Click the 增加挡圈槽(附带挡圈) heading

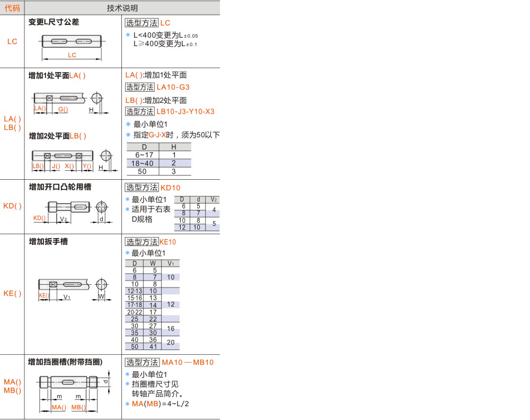65,362
